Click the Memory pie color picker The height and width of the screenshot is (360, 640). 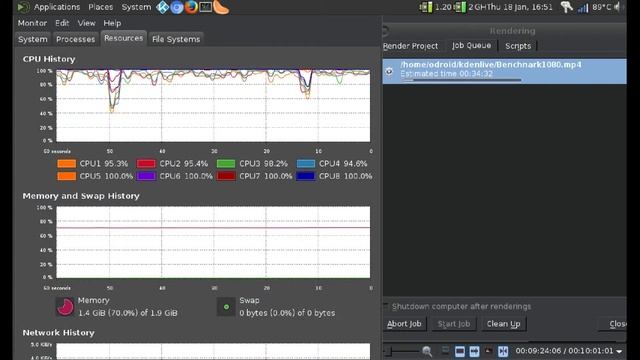65,307
